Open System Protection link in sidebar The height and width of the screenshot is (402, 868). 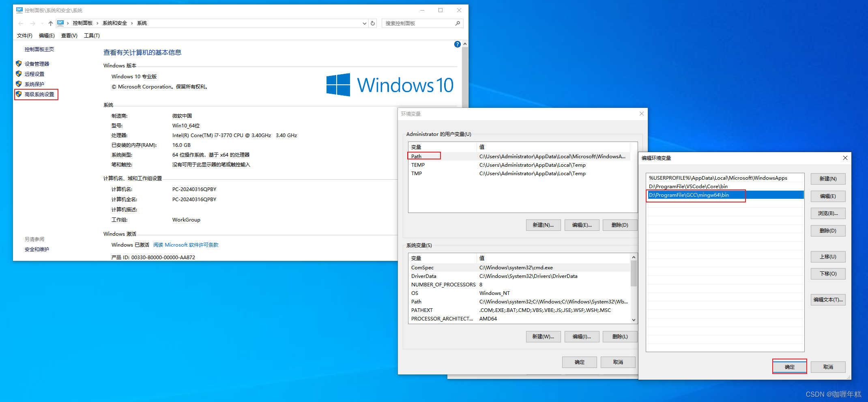(x=34, y=84)
